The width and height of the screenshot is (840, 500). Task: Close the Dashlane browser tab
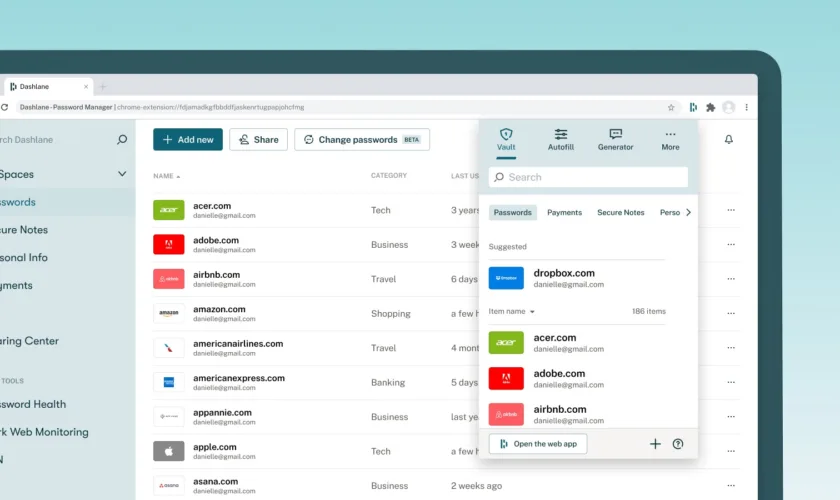(86, 86)
